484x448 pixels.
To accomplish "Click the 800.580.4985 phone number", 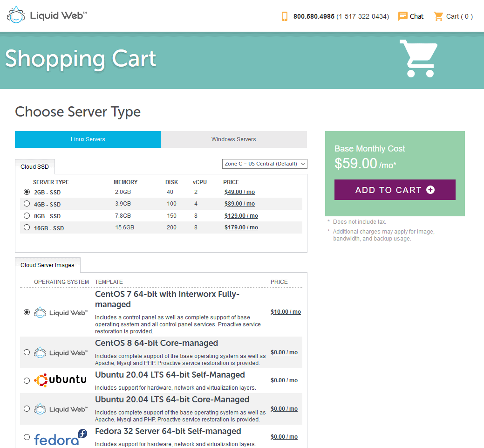I will [314, 16].
